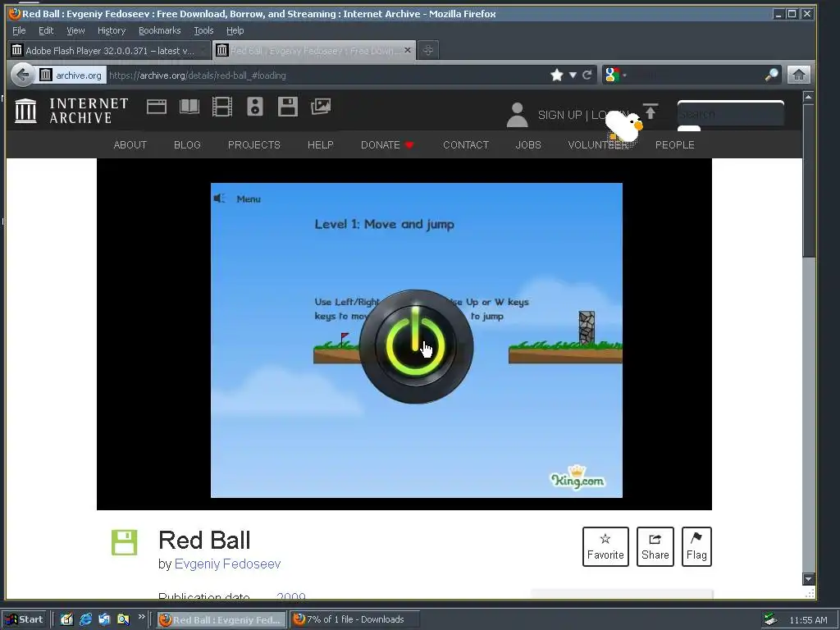The width and height of the screenshot is (840, 630).
Task: Click the search magnifier icon in Firefox
Action: pos(771,75)
